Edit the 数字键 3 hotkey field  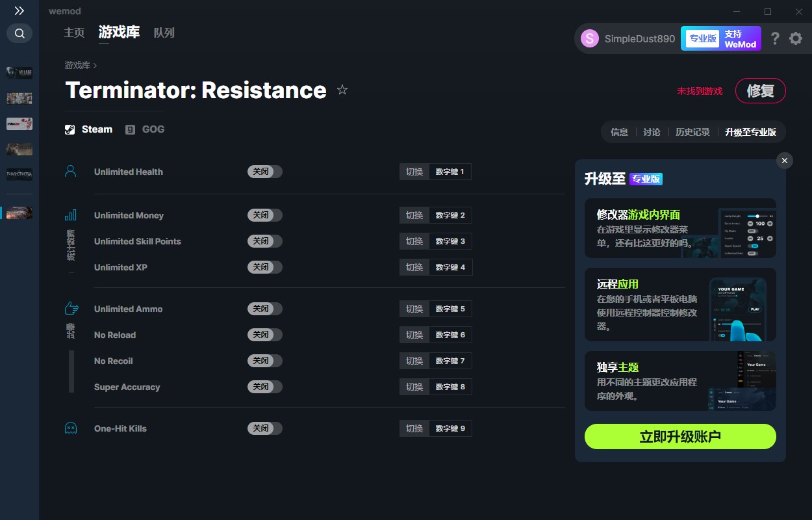coord(450,241)
